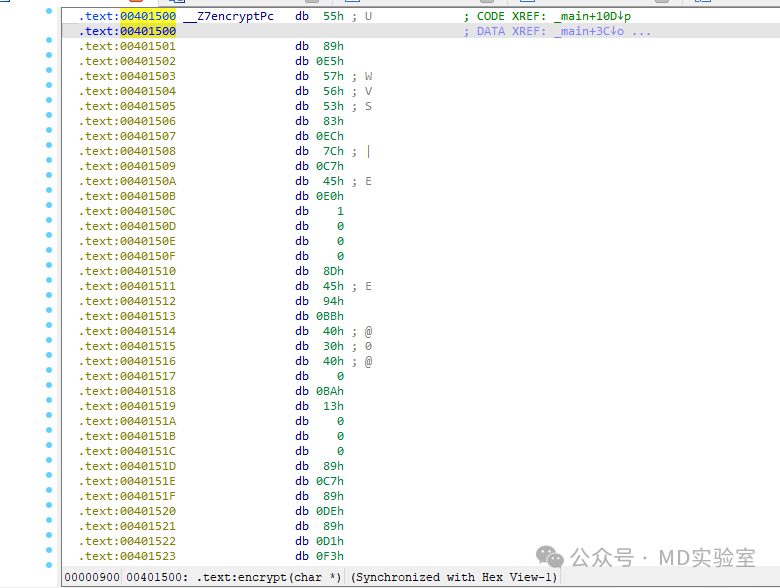Toggle breakpoint dot beside address 0040151D
This screenshot has height=588, width=780.
[49, 460]
